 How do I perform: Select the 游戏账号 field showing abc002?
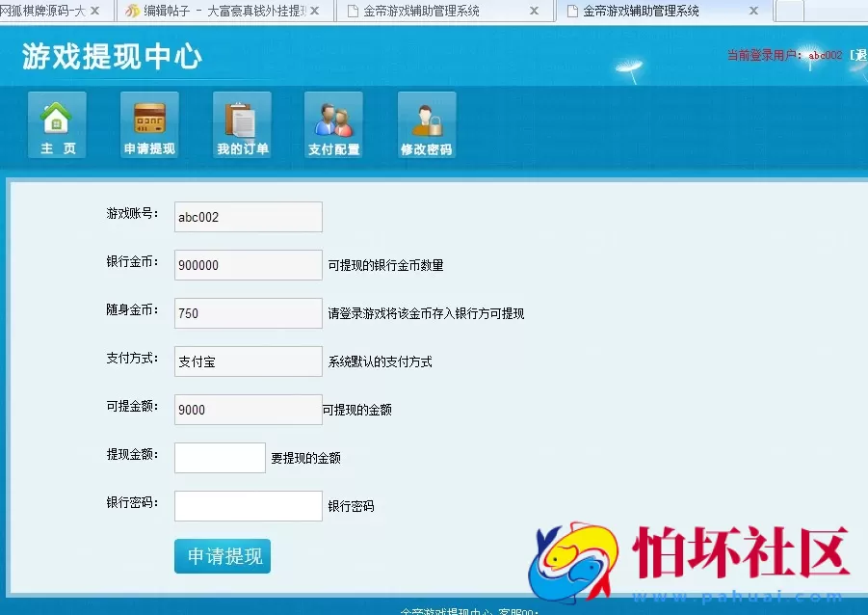247,216
